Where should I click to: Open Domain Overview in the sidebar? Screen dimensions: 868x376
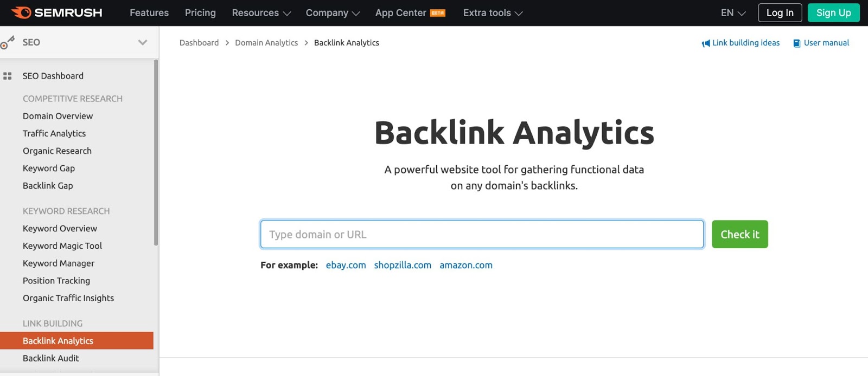(x=58, y=116)
